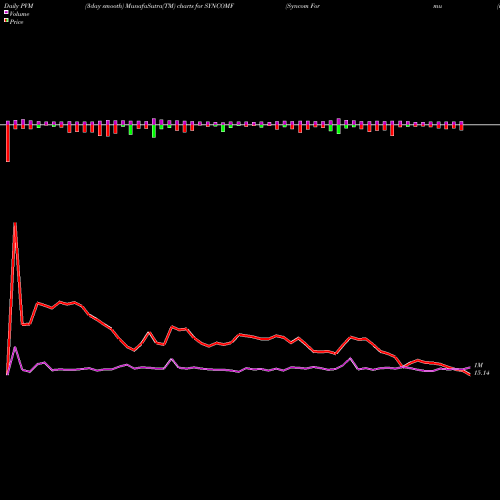Screen dimensions: 500x500
Task: Click the Price legend color swatch
Action: [x=6, y=21]
